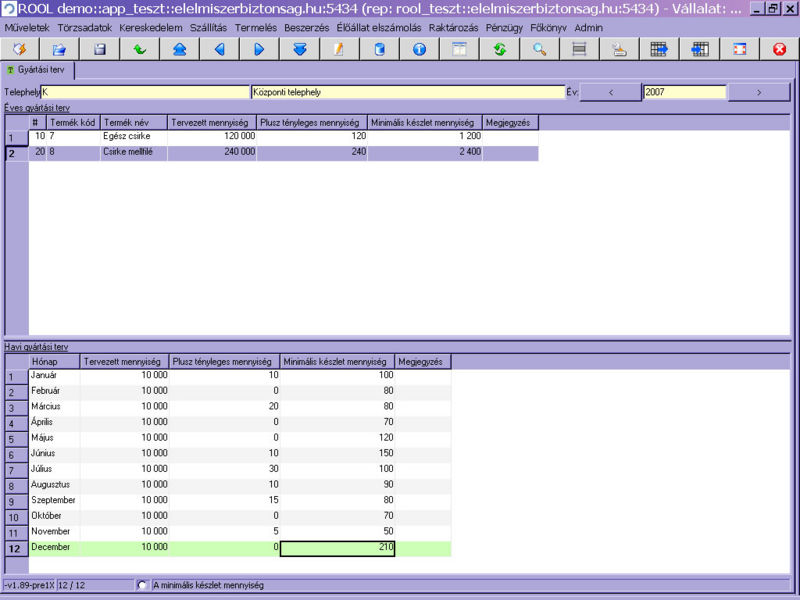Open the Kereskedelem menu
The image size is (800, 600).
pos(151,28)
